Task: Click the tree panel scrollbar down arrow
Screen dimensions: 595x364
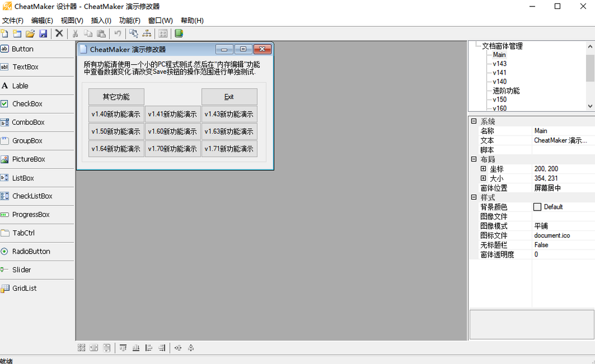Action: (x=590, y=106)
